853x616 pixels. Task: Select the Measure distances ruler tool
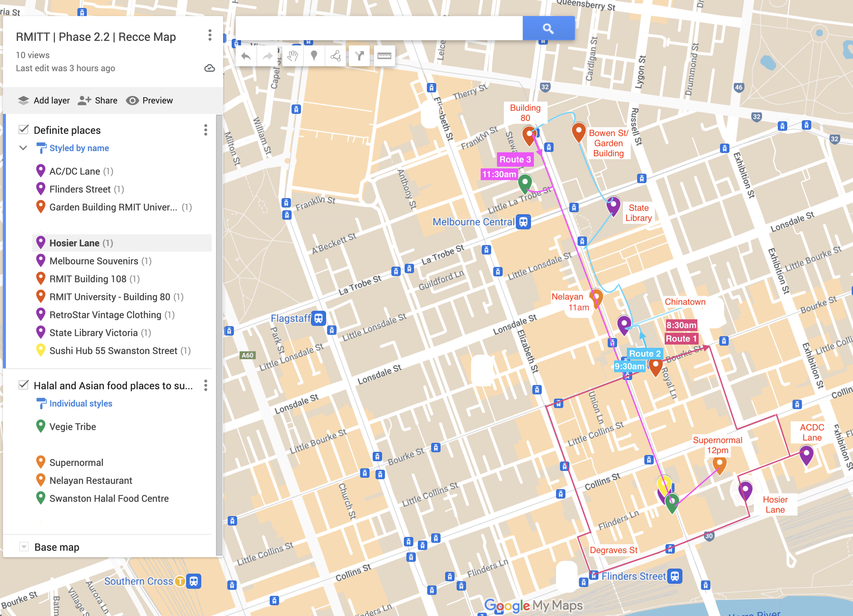pyautogui.click(x=384, y=56)
